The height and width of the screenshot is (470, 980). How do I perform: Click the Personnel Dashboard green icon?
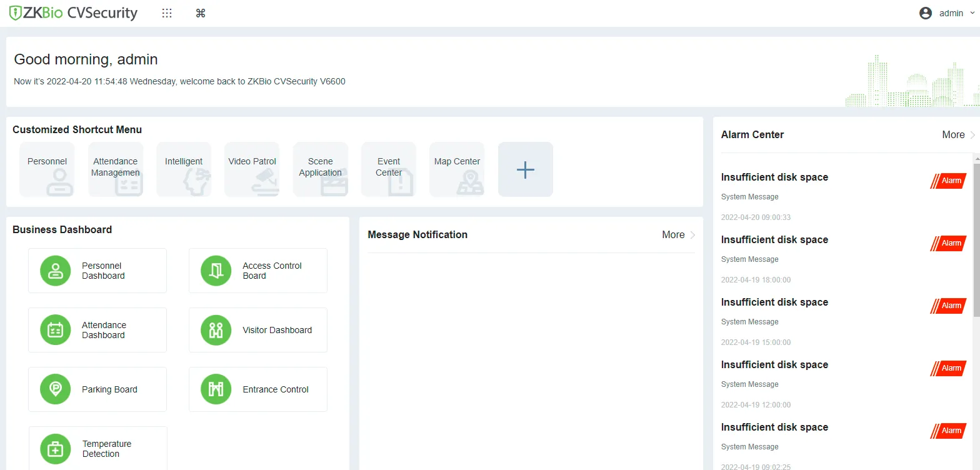pyautogui.click(x=56, y=271)
